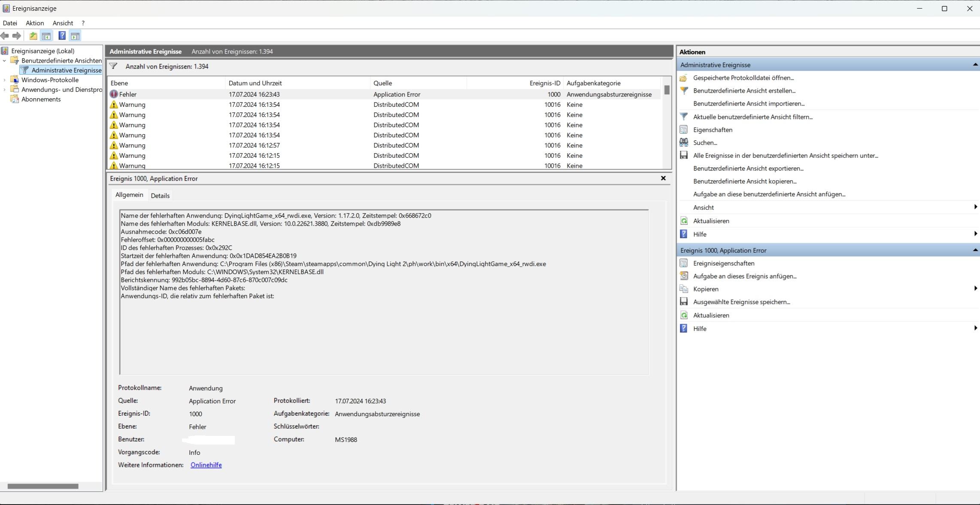
Task: Collapse the Ereignis 1000 actions section
Action: tap(975, 250)
